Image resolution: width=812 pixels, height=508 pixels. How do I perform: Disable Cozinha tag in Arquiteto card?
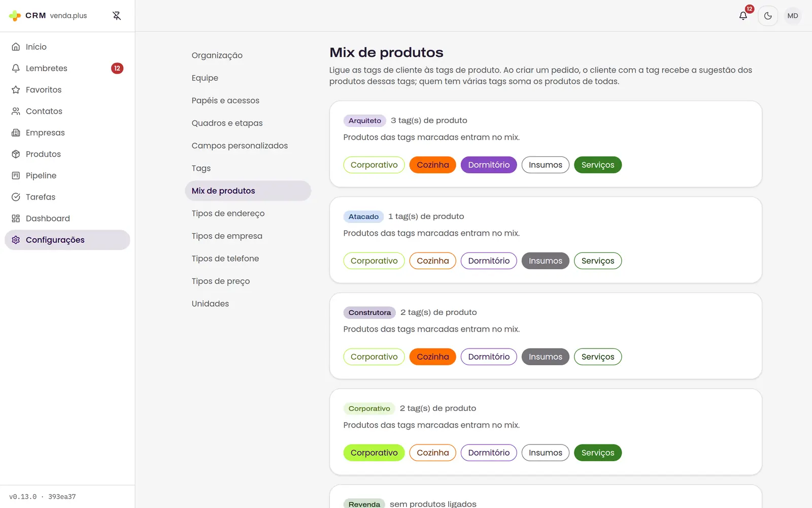click(433, 165)
